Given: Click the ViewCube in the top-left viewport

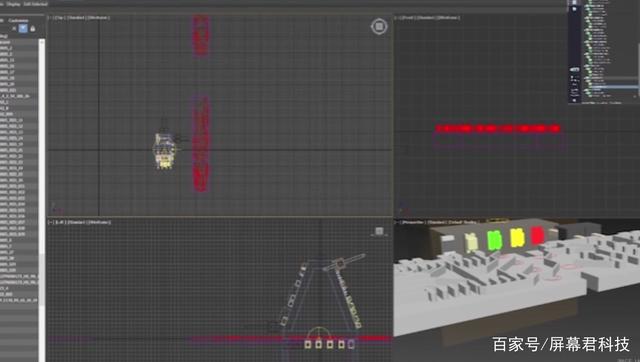Looking at the screenshot, I should 379,27.
